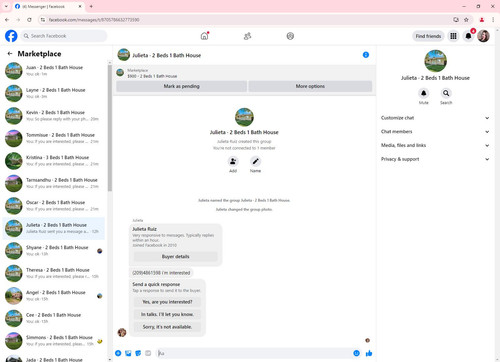The height and width of the screenshot is (362, 500).
Task: Open Layne - 2 Beds 1 Bath House chat
Action: coord(54,93)
